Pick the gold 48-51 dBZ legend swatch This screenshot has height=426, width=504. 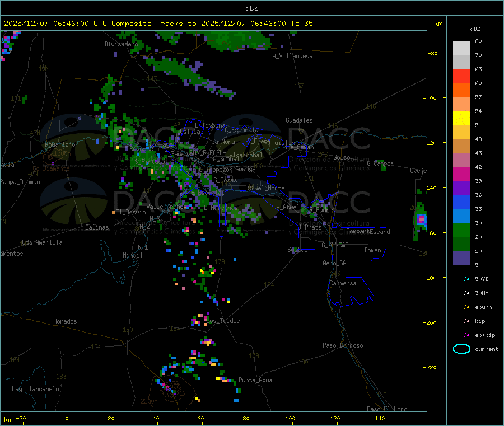pyautogui.click(x=461, y=132)
